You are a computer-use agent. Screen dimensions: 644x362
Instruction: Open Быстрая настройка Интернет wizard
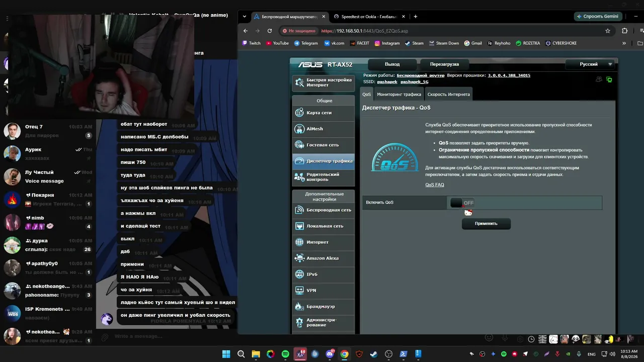[x=323, y=82]
